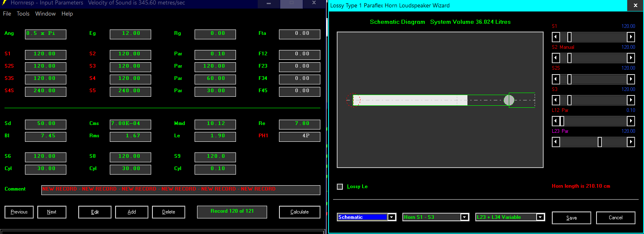The image size is (644, 234).
Task: Click left arrow of S1 slider
Action: (556, 37)
